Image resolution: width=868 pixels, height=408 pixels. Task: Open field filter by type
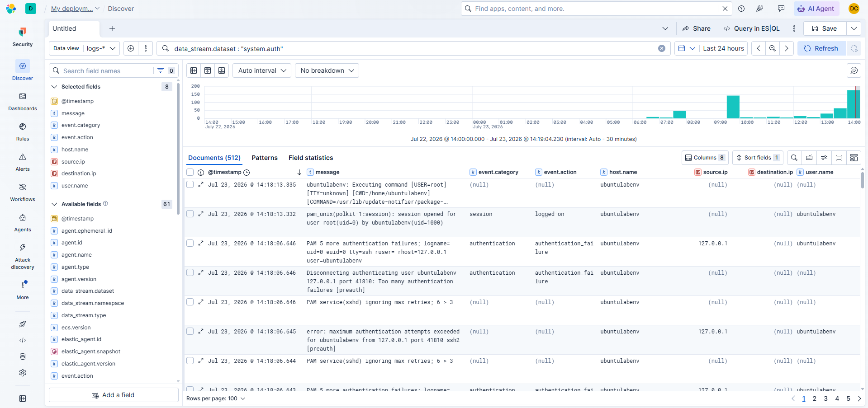166,70
